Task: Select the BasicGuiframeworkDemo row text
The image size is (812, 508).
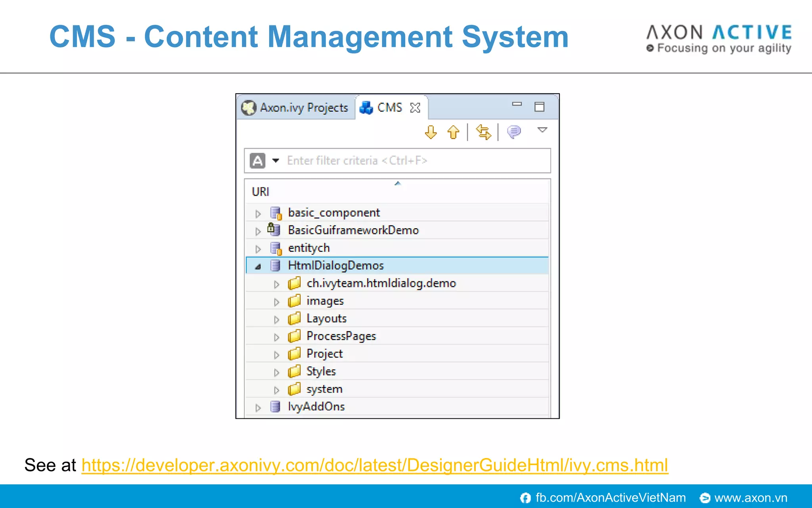Action: pyautogui.click(x=353, y=230)
